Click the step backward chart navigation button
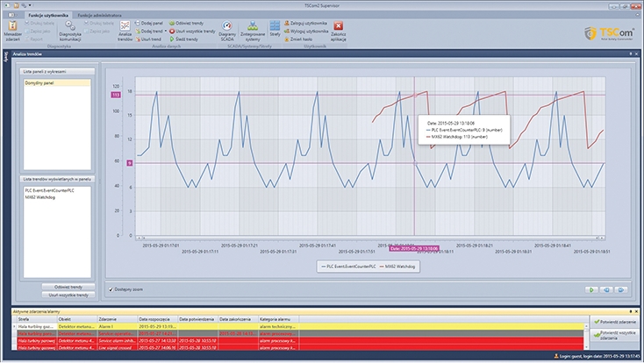 click(606, 289)
